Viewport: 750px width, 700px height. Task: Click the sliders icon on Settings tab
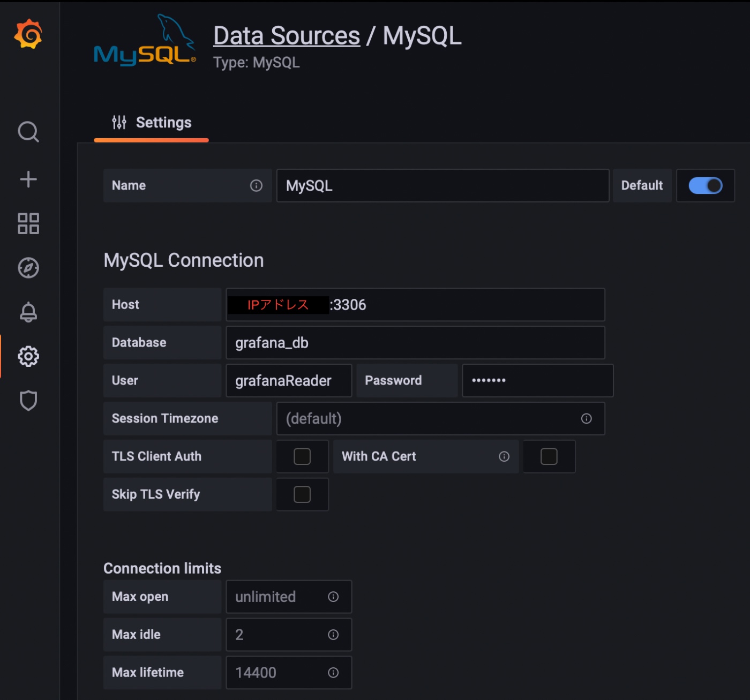coord(119,123)
